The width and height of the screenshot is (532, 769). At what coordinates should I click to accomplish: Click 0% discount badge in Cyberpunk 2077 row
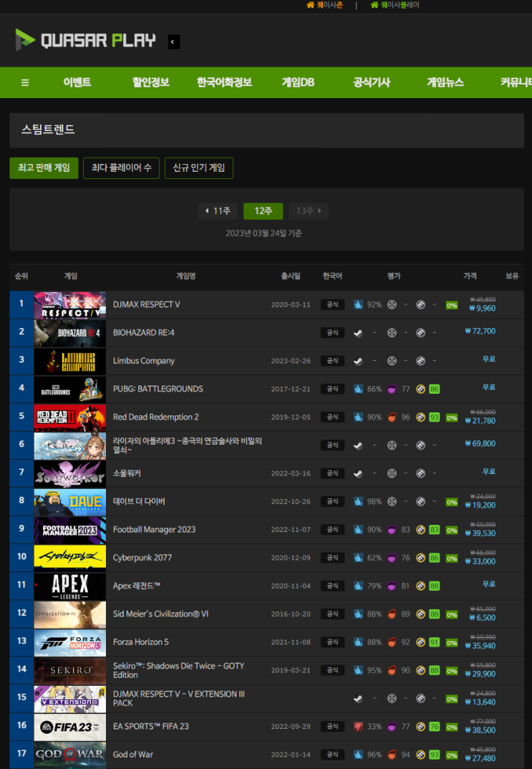[x=452, y=558]
